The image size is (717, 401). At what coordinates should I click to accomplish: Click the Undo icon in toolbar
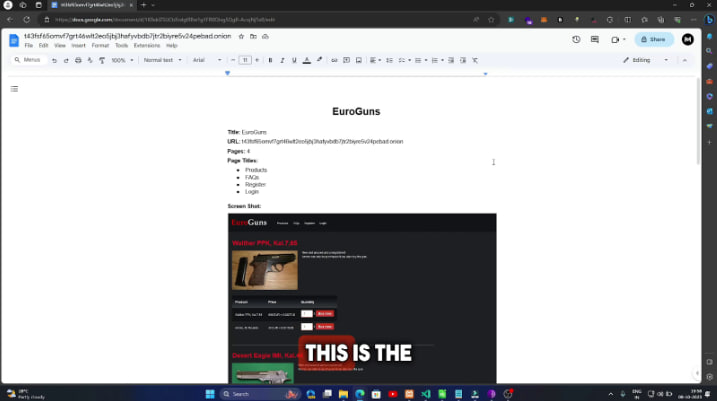click(54, 60)
